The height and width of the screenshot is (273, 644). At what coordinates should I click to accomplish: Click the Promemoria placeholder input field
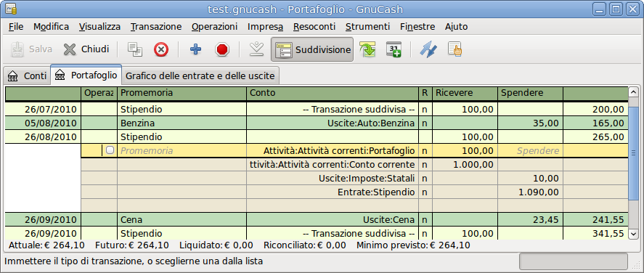tap(182, 151)
